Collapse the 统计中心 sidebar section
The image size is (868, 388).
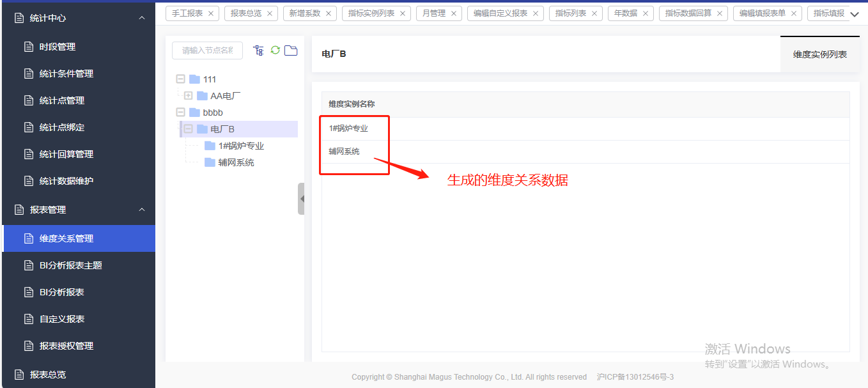(142, 18)
